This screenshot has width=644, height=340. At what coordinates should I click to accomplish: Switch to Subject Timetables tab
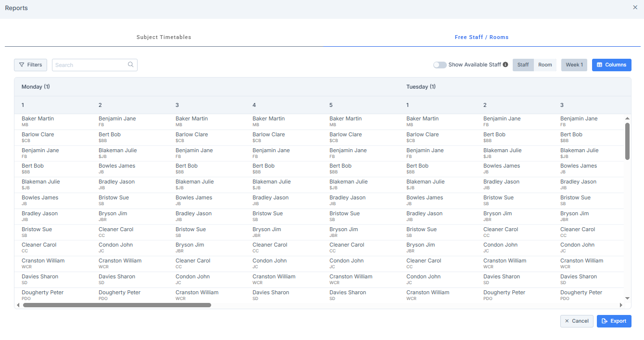pos(164,37)
